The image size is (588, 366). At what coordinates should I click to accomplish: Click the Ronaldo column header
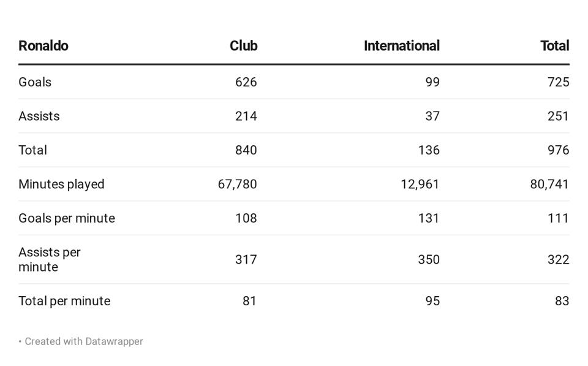43,46
